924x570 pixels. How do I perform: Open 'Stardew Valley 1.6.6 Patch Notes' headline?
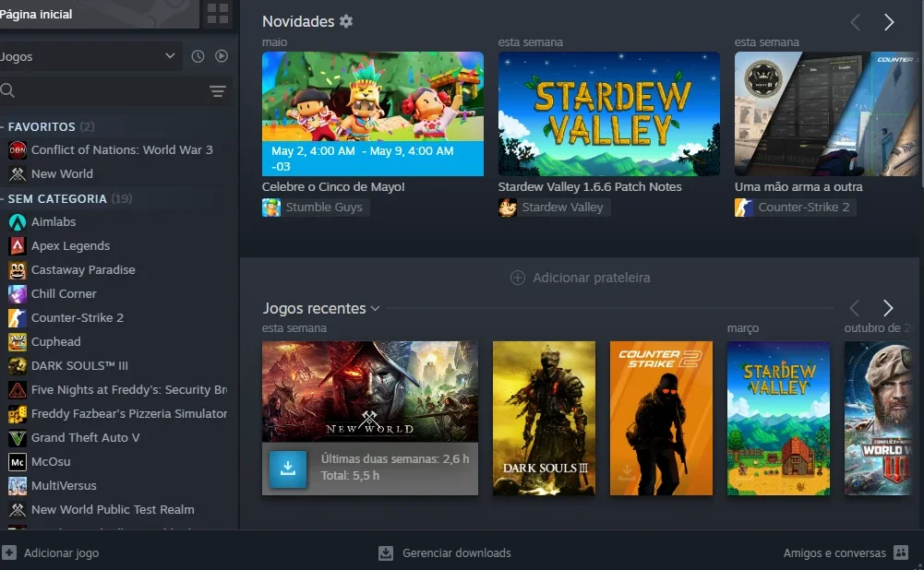tap(590, 186)
